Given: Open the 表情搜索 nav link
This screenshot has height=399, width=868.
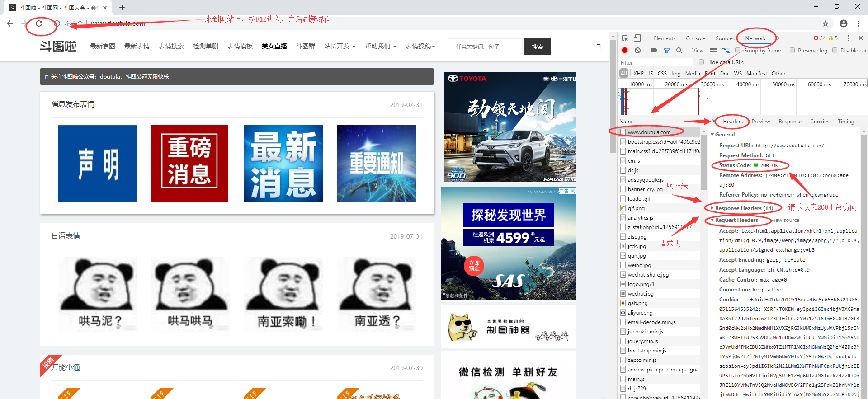Looking at the screenshot, I should [171, 46].
